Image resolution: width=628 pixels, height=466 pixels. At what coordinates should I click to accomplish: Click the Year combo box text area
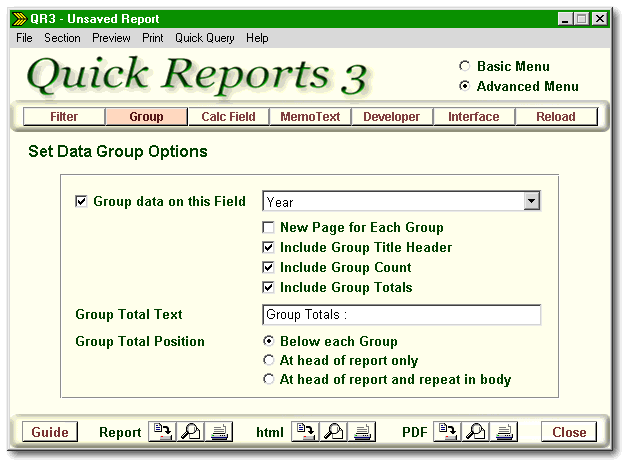click(393, 201)
